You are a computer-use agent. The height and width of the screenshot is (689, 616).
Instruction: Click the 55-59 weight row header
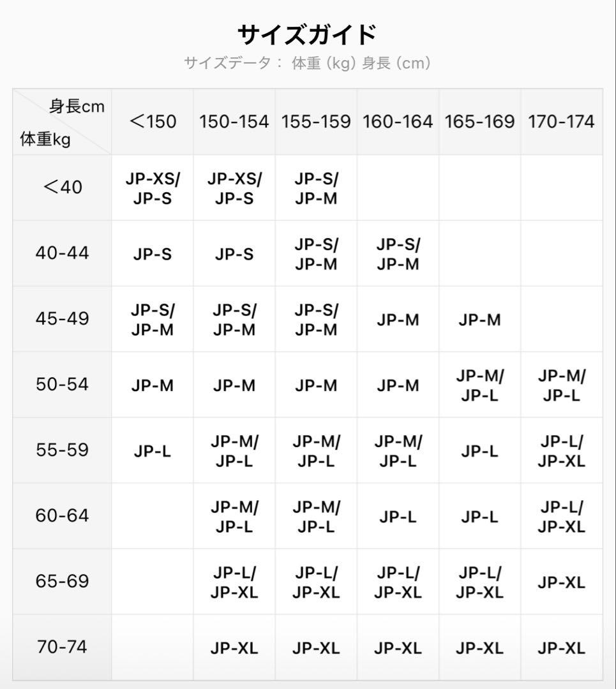click(x=62, y=450)
